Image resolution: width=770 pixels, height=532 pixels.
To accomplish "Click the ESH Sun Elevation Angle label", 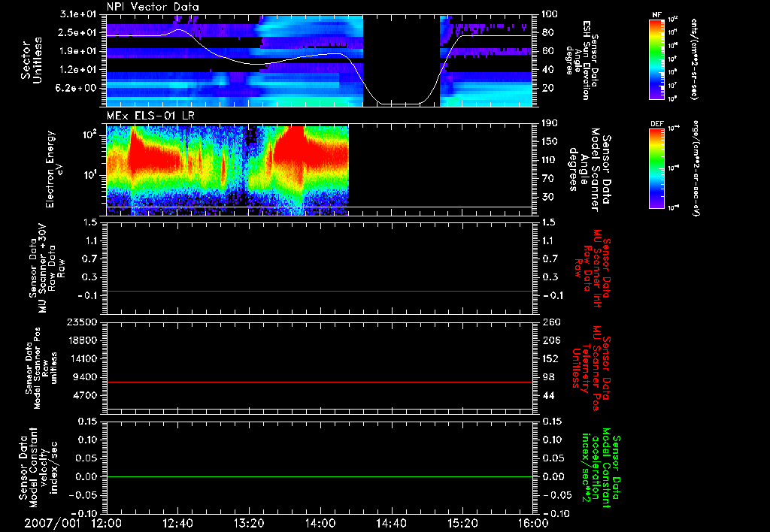I will (583, 60).
